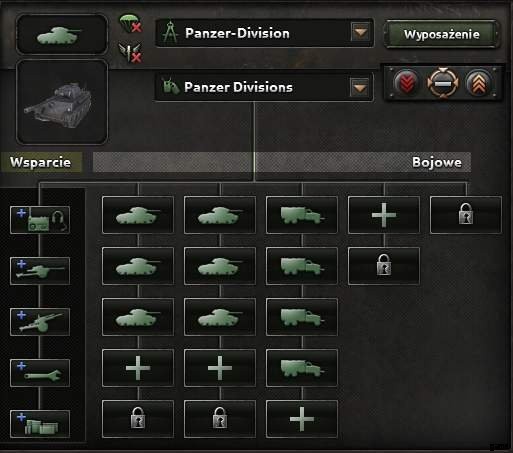Expand the Panzer Divisions names dropdown
Image resolution: width=513 pixels, height=453 pixels.
click(360, 88)
